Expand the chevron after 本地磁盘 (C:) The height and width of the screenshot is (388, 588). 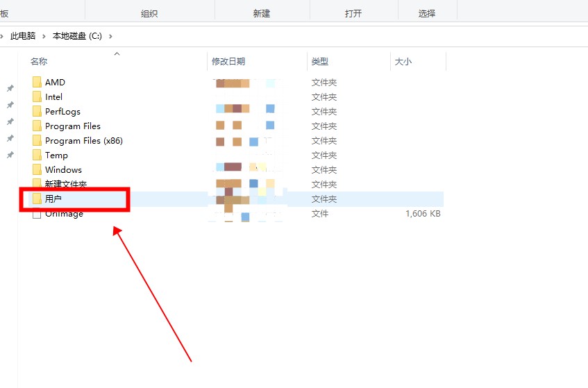coord(110,36)
